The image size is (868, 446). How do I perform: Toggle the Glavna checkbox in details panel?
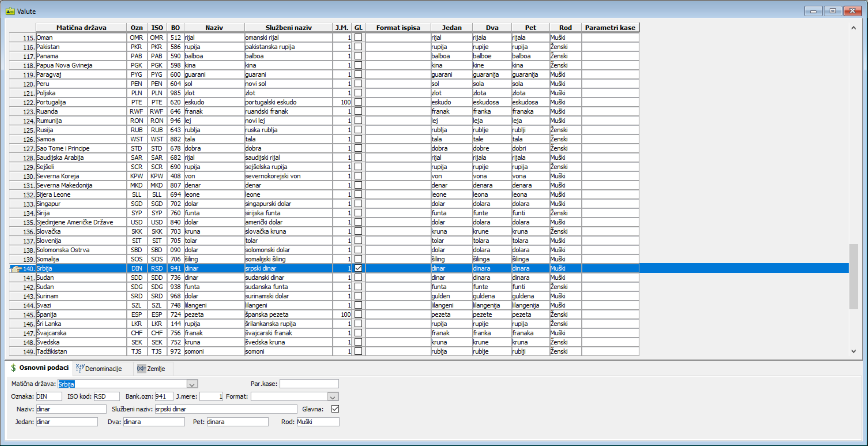pos(335,409)
